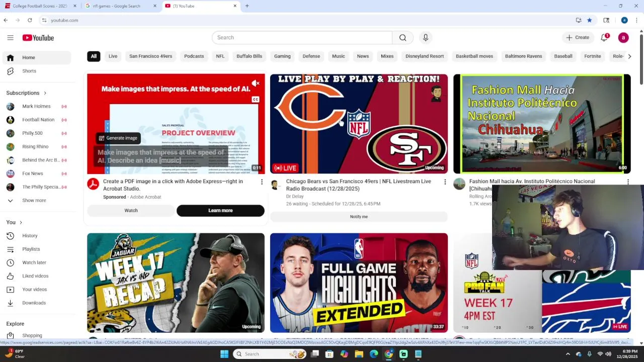Click Learn more on Adobe ad

[x=220, y=211]
